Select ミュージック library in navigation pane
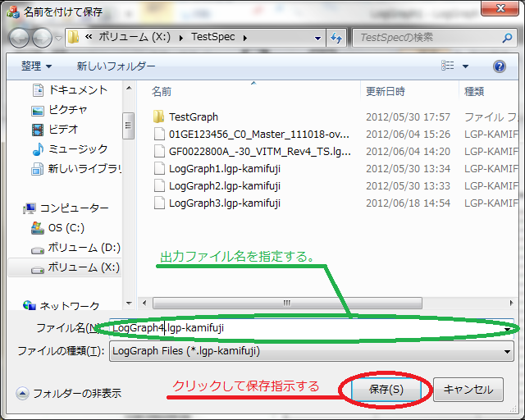The width and height of the screenshot is (525, 420). [x=70, y=148]
